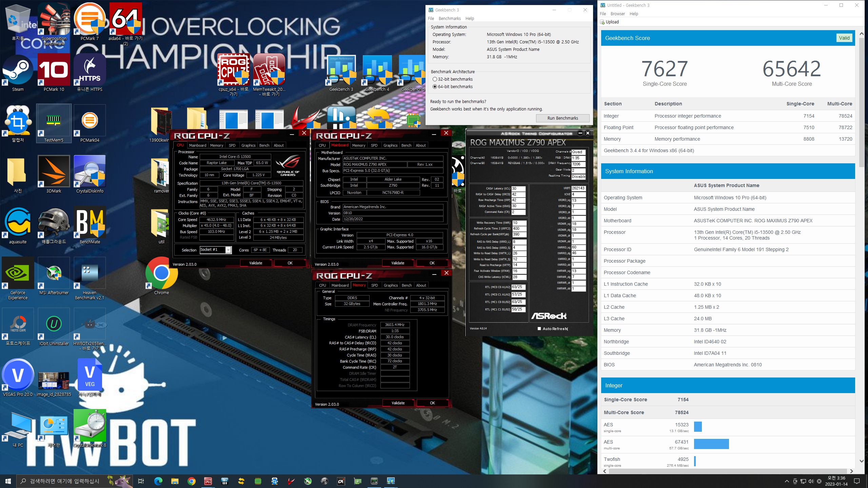This screenshot has height=488, width=868.
Task: Click the DRAM Frequency field in Timing Configurator
Action: (x=578, y=164)
